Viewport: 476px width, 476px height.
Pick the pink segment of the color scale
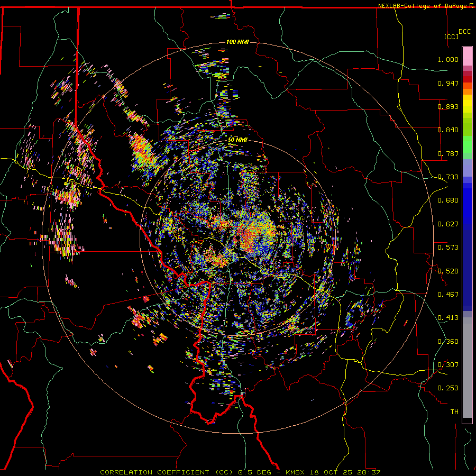[x=467, y=56]
